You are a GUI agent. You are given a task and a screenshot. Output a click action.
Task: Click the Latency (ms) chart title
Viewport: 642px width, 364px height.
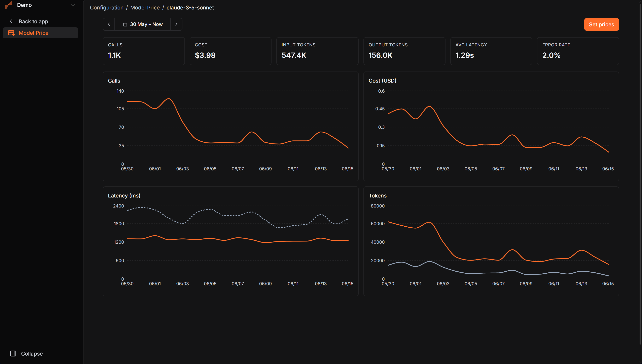point(124,195)
